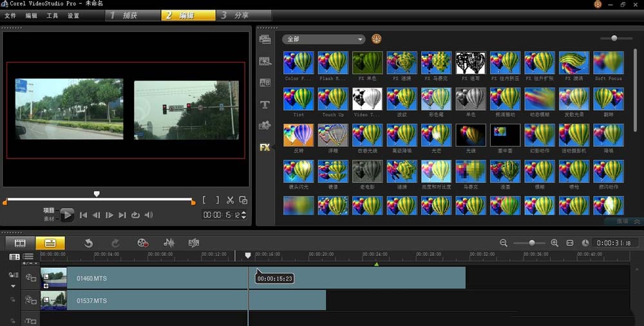
Task: Open the 全部 filter category dropdown
Action: (324, 39)
